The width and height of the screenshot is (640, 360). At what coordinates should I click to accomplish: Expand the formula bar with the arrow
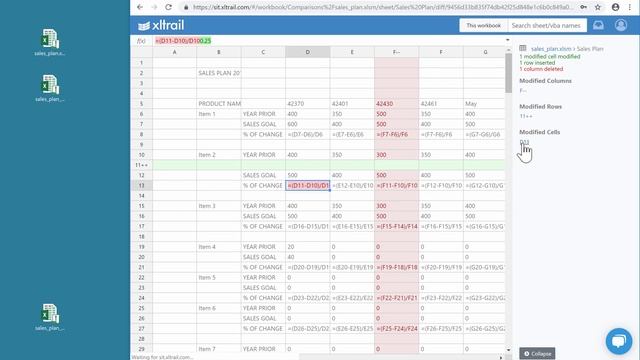coord(507,40)
